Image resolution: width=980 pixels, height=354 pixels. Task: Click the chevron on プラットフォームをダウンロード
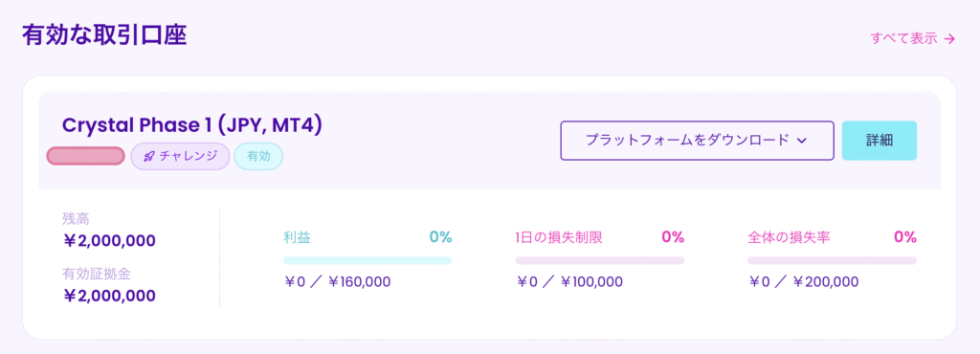click(803, 141)
